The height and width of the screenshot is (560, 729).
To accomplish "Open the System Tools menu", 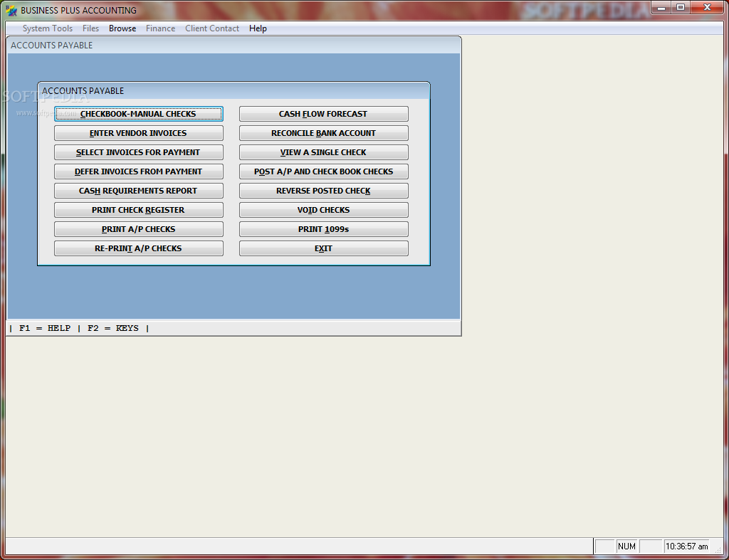I will (x=48, y=28).
